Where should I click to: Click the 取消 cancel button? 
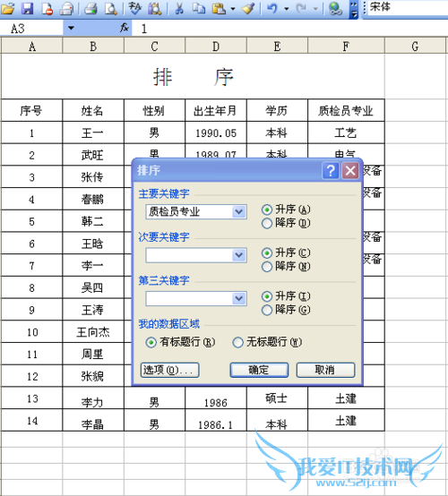(x=325, y=370)
